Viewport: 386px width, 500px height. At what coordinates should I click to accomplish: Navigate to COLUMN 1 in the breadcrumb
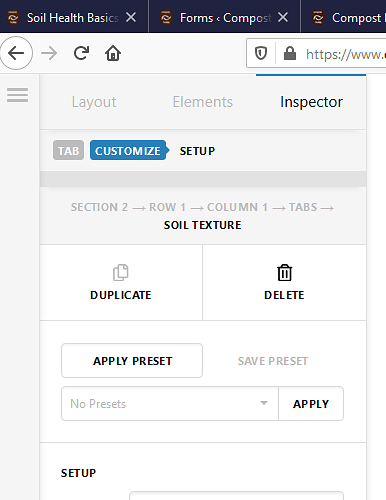tap(237, 207)
